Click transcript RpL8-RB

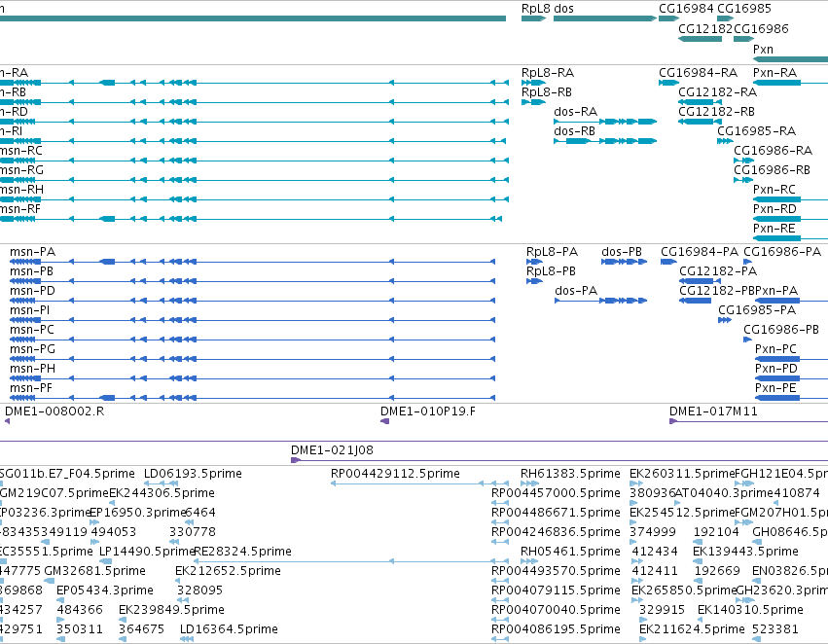coord(547,92)
